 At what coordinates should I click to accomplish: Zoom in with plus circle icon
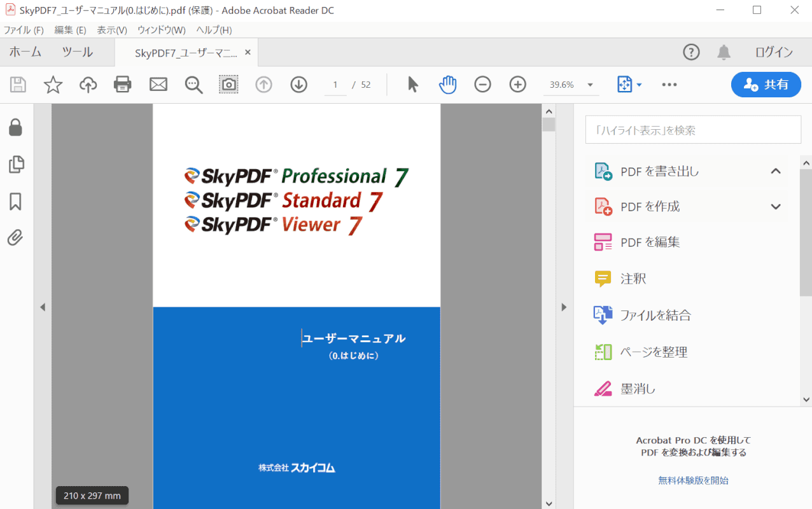(518, 85)
